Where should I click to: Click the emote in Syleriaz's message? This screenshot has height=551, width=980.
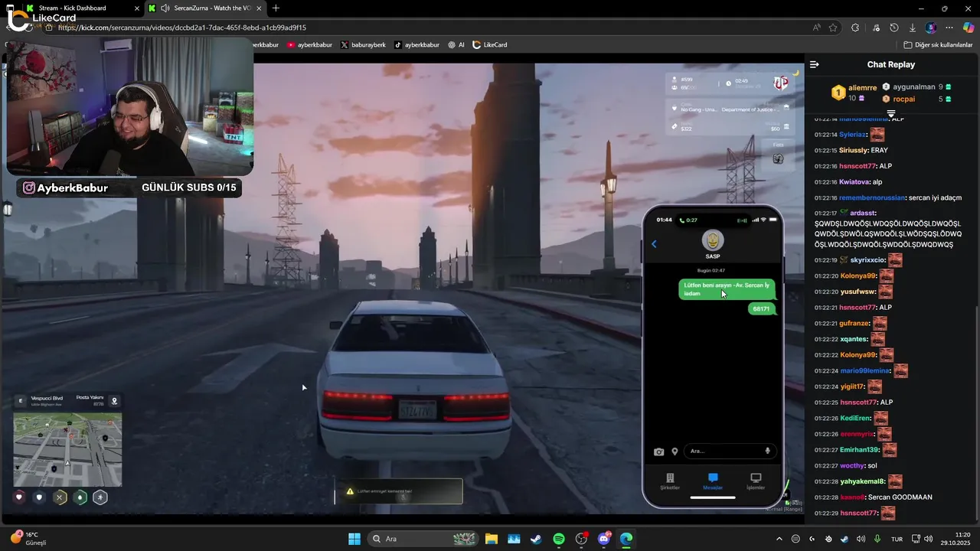click(x=877, y=135)
